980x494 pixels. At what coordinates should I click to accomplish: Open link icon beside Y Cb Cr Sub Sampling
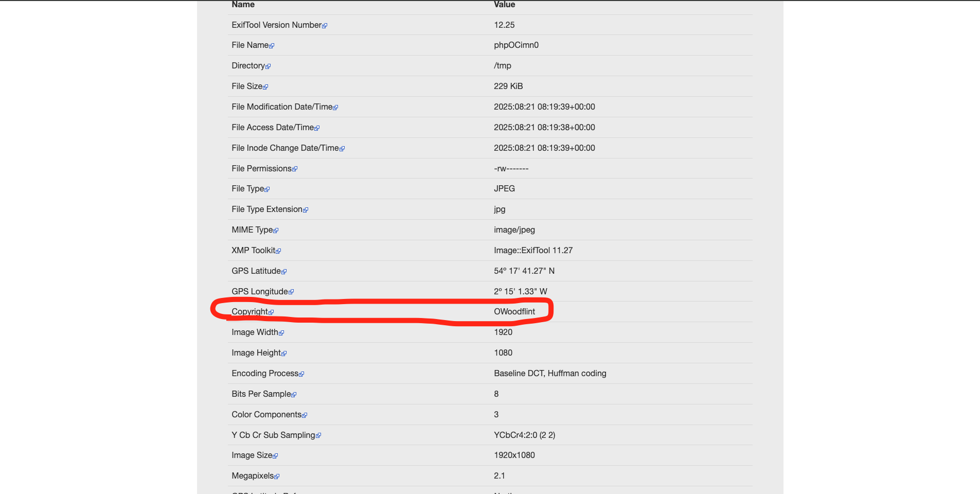click(318, 436)
